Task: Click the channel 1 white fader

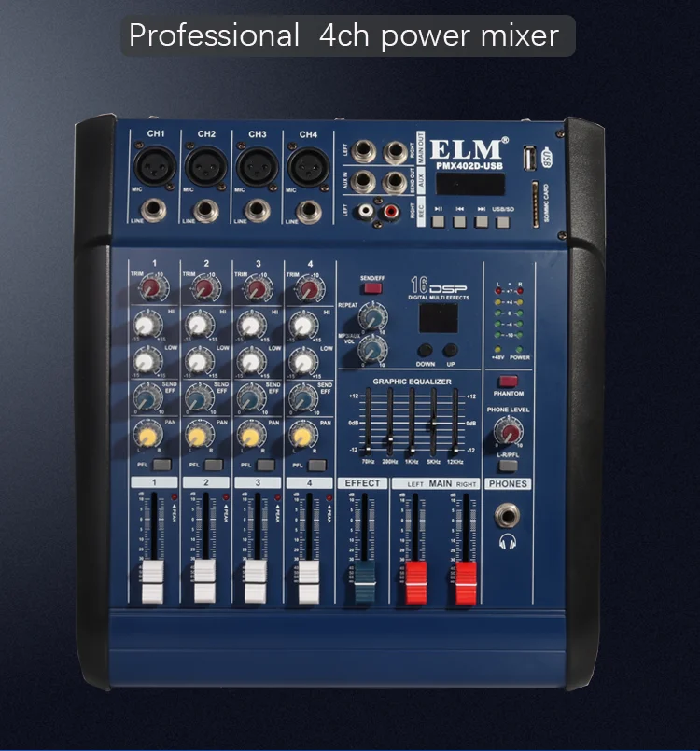Action: (153, 581)
